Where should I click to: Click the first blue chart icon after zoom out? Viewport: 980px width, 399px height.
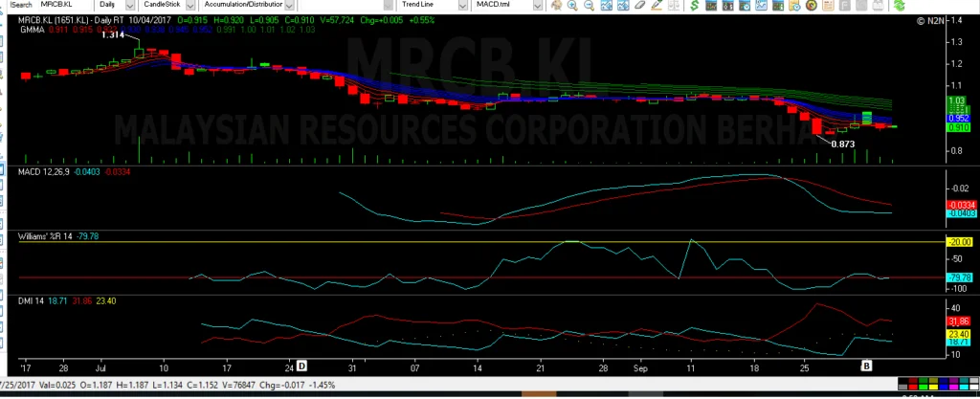pos(606,5)
